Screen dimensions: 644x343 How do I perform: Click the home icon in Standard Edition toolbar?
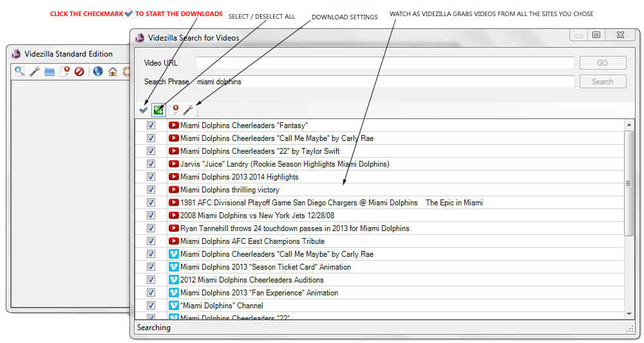pyautogui.click(x=113, y=72)
